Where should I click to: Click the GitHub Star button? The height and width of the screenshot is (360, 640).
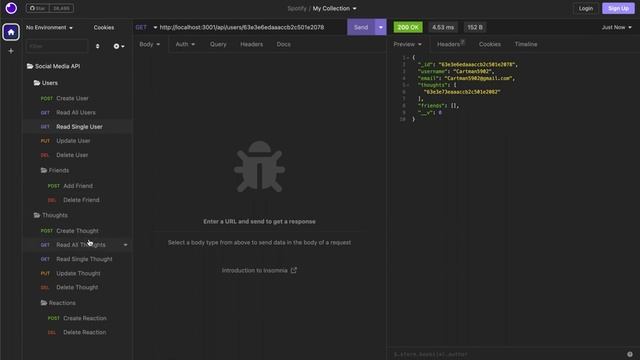[x=38, y=8]
